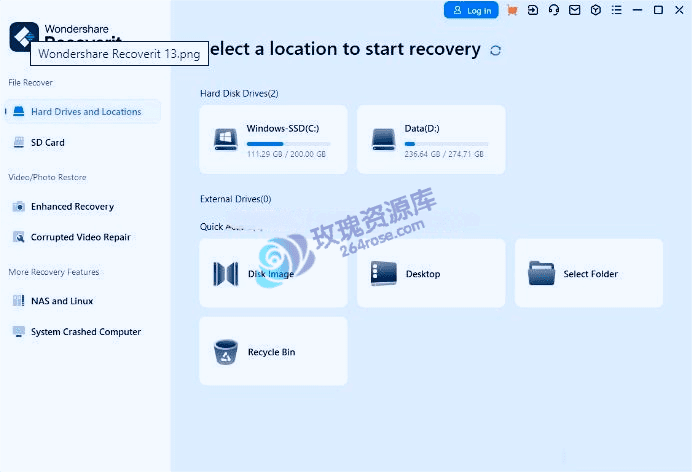Click the Data(D:) drive icon
The width and height of the screenshot is (692, 472).
pos(384,139)
